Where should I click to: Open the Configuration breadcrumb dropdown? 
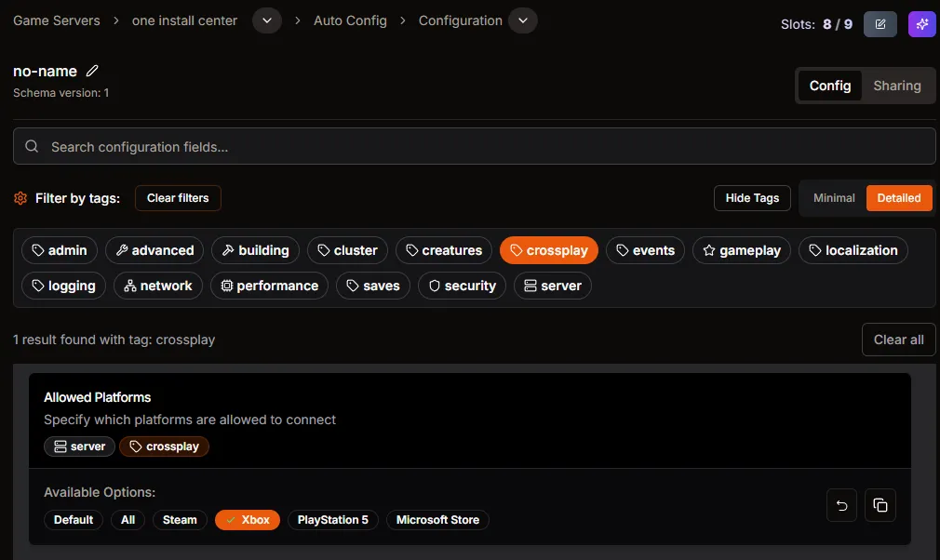click(522, 20)
